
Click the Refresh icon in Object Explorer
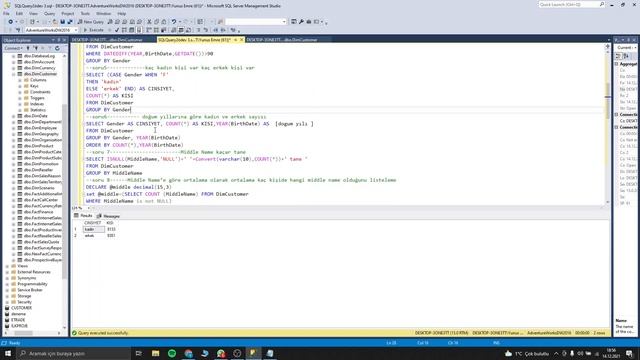[57, 48]
